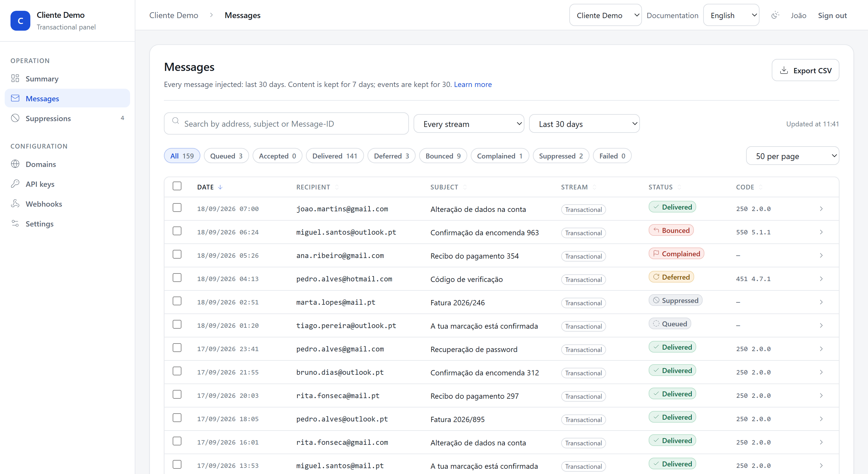The image size is (868, 474).
Task: Select the Complained 1 filter tab
Action: [x=500, y=156]
